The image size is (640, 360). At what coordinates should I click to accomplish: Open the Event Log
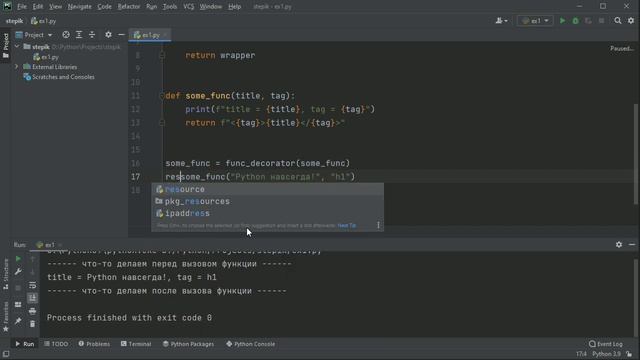click(x=606, y=344)
